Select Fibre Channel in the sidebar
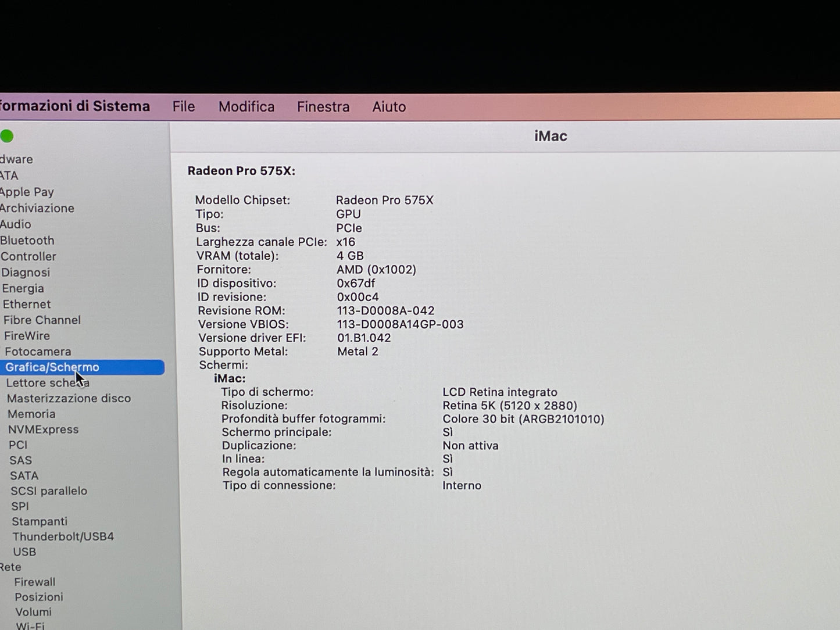840x630 pixels. [42, 320]
